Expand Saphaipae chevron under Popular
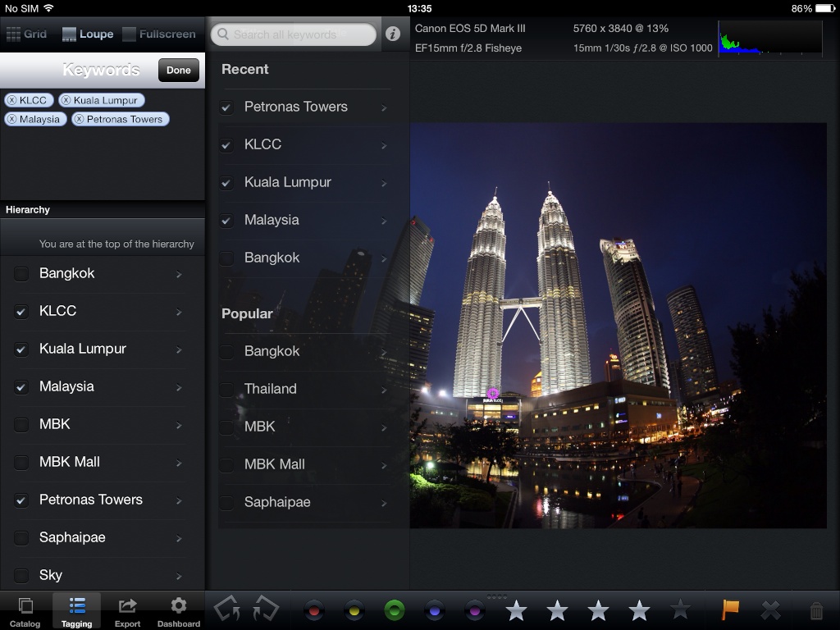 [x=384, y=503]
